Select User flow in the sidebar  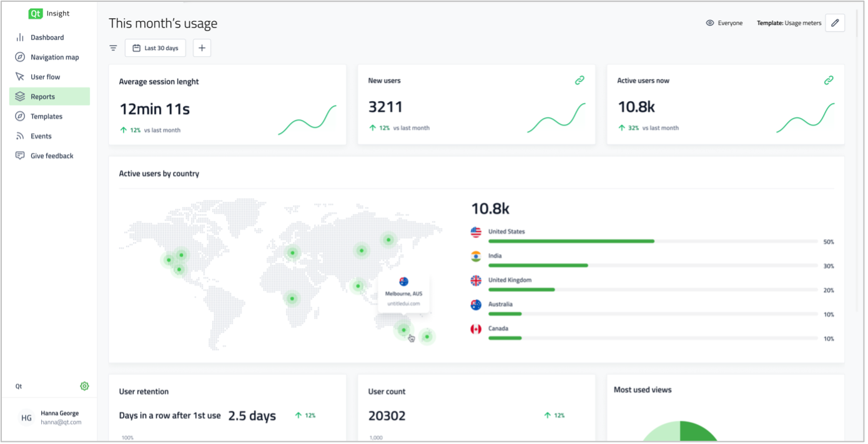coord(45,77)
